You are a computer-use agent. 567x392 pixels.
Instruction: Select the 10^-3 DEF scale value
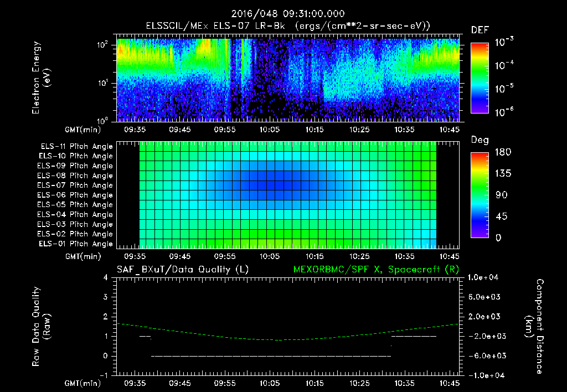click(504, 42)
